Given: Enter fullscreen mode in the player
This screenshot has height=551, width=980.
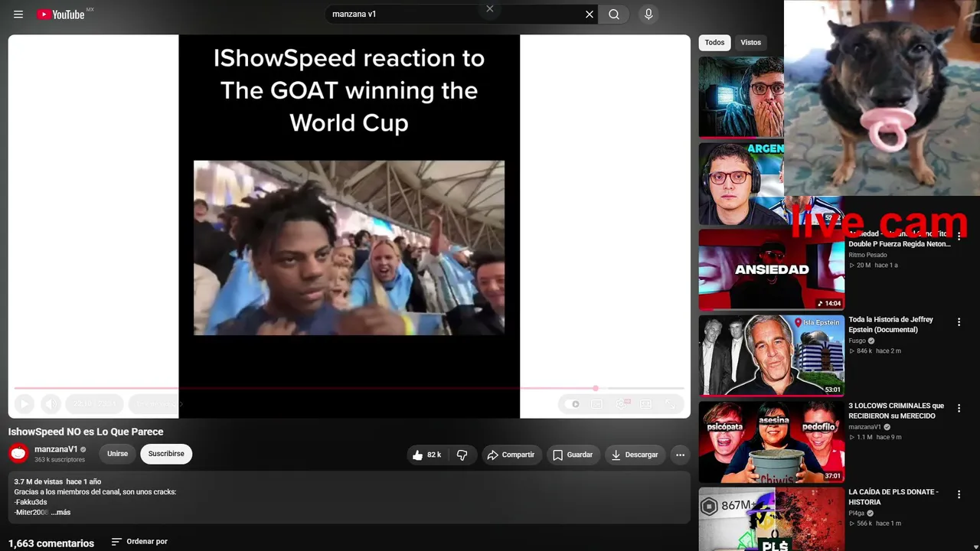Looking at the screenshot, I should (x=670, y=404).
